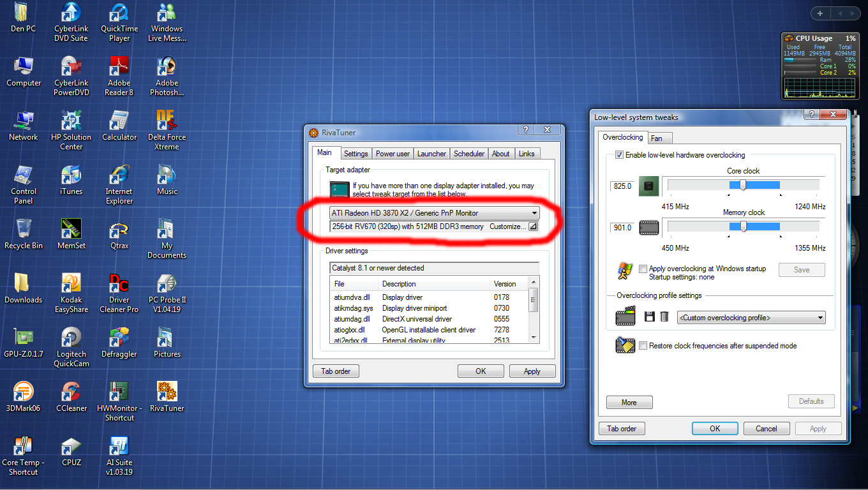Select the Links tab
868x490 pixels.
(x=527, y=154)
